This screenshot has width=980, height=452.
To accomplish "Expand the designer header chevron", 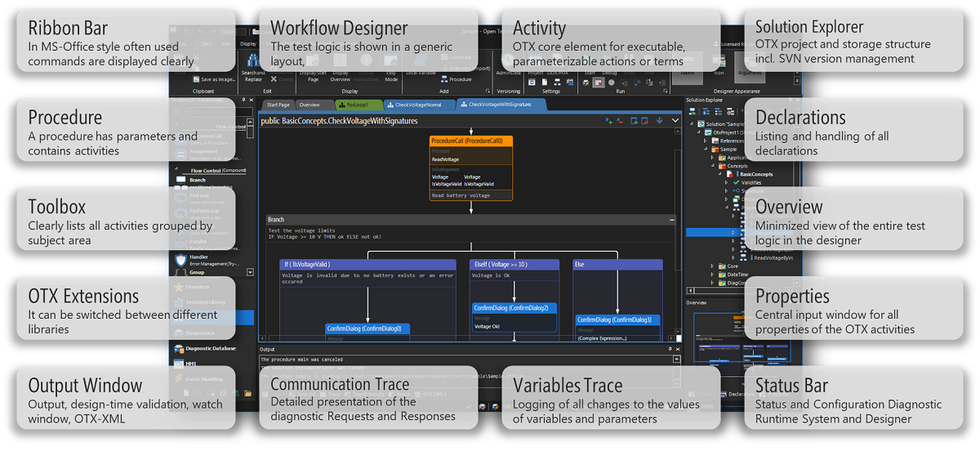I will pos(675,120).
